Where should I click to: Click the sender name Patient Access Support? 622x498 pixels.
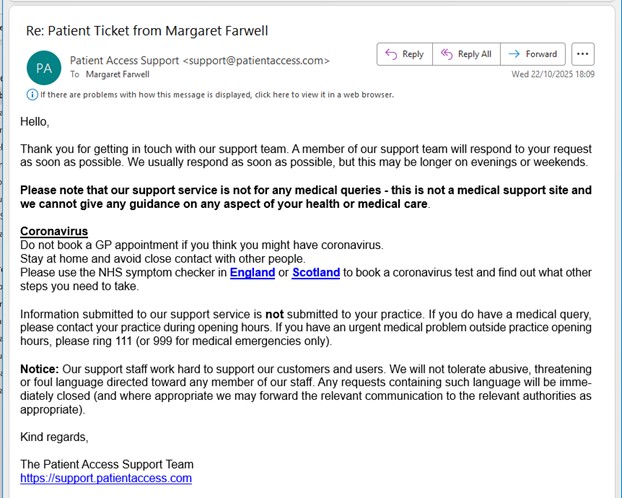pos(125,60)
